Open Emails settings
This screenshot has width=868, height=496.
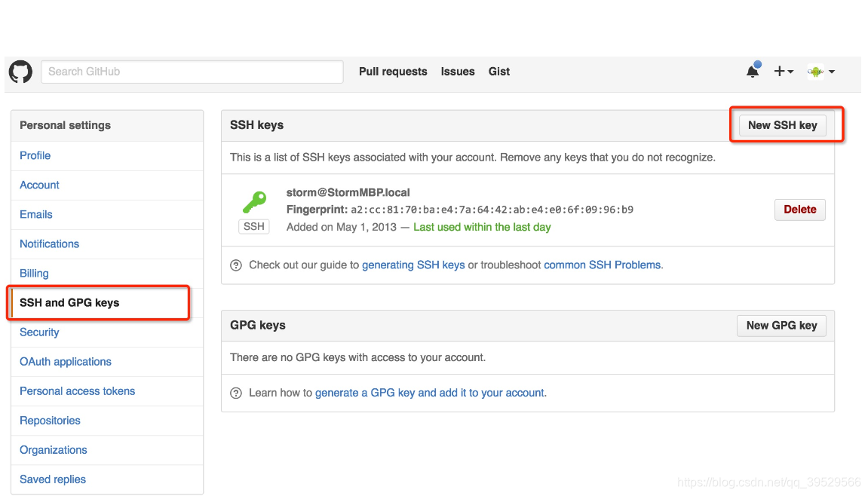pyautogui.click(x=36, y=214)
